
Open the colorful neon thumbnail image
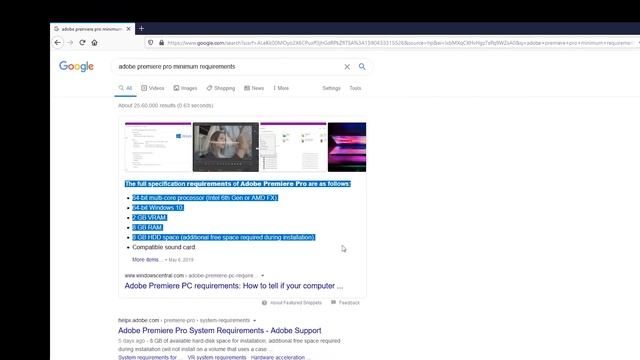347,147
